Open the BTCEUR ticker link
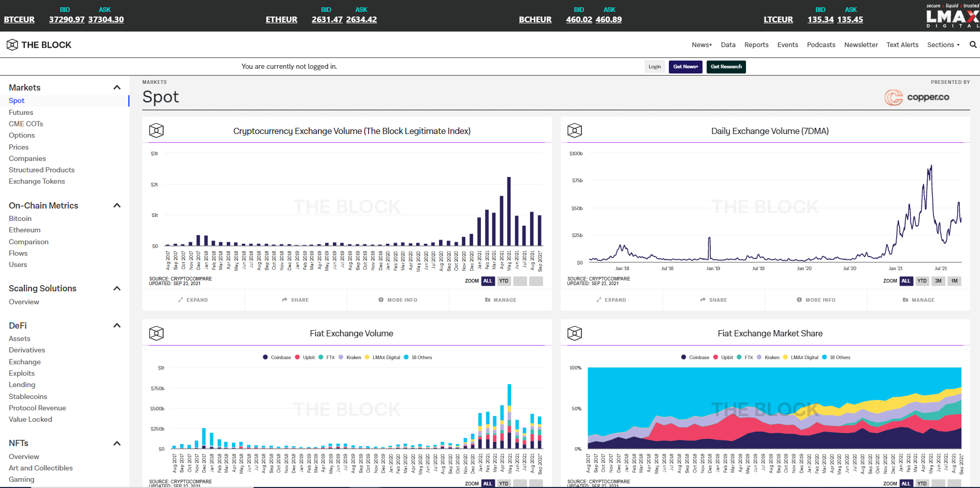Screen dimensions: 980x488 point(19,20)
